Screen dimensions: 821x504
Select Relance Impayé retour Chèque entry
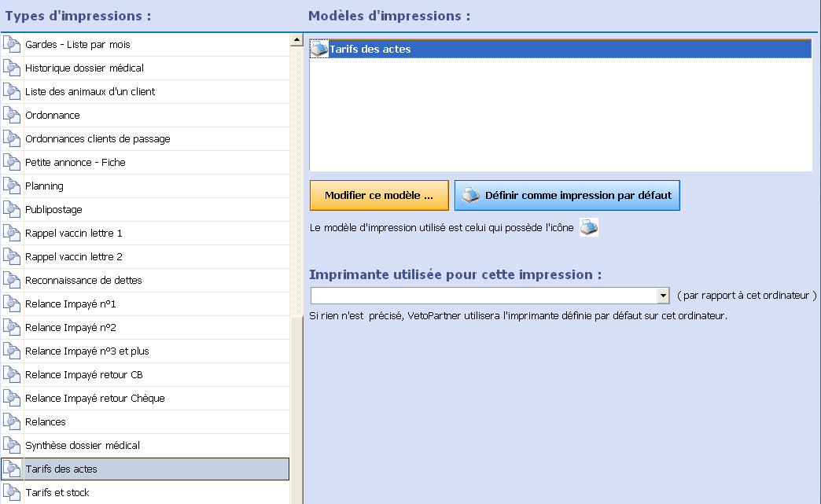point(95,399)
